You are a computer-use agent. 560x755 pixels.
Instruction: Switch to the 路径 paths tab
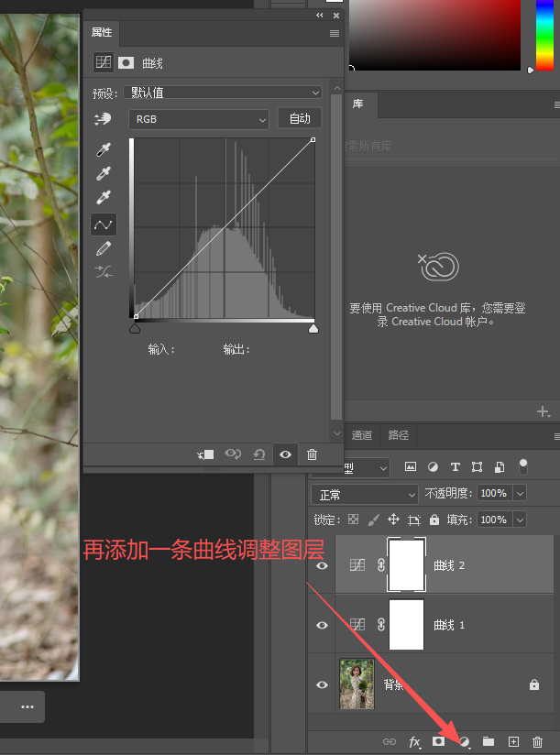pyautogui.click(x=398, y=435)
